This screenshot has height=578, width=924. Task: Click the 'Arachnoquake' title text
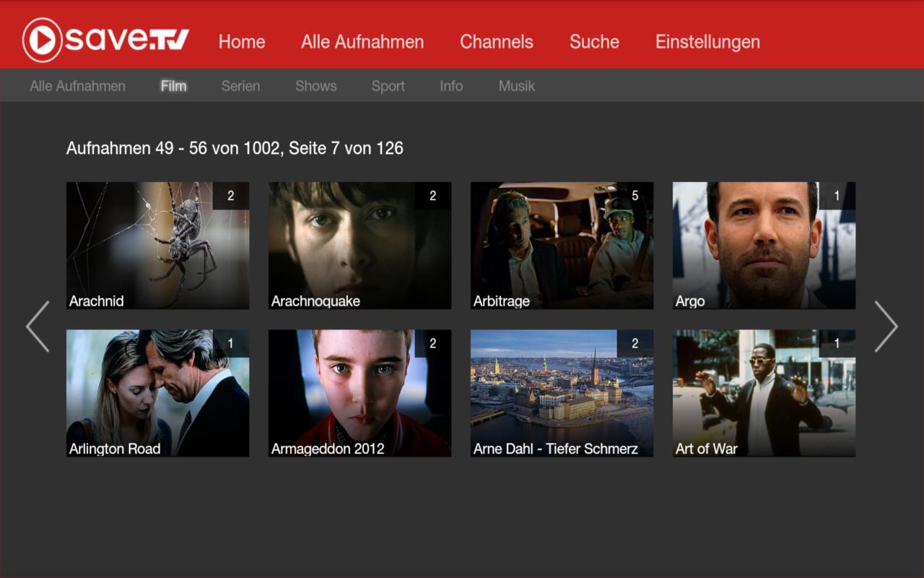(315, 301)
